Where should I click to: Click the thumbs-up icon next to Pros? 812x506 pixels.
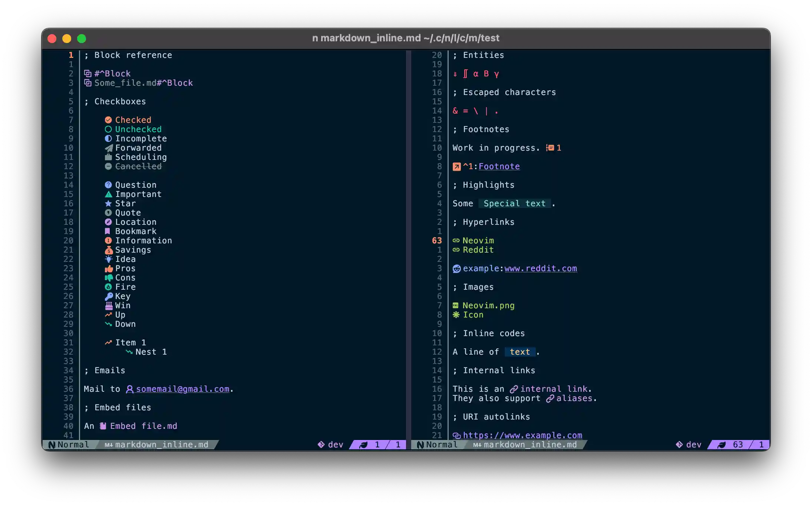click(108, 268)
